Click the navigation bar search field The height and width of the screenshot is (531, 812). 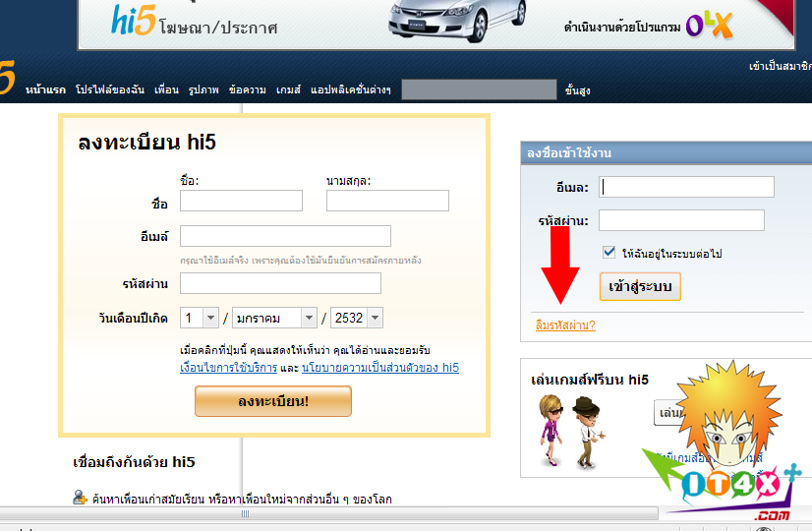479,89
